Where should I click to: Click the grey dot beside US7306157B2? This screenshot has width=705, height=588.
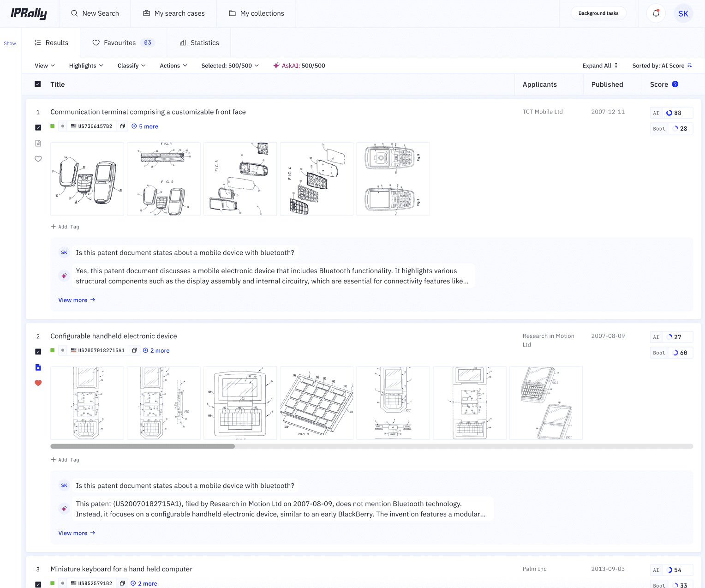tap(63, 126)
